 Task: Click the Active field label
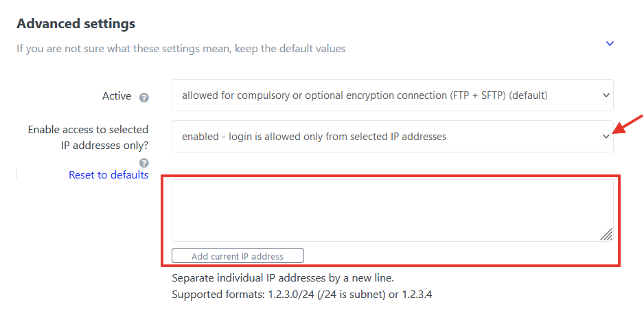[x=117, y=96]
